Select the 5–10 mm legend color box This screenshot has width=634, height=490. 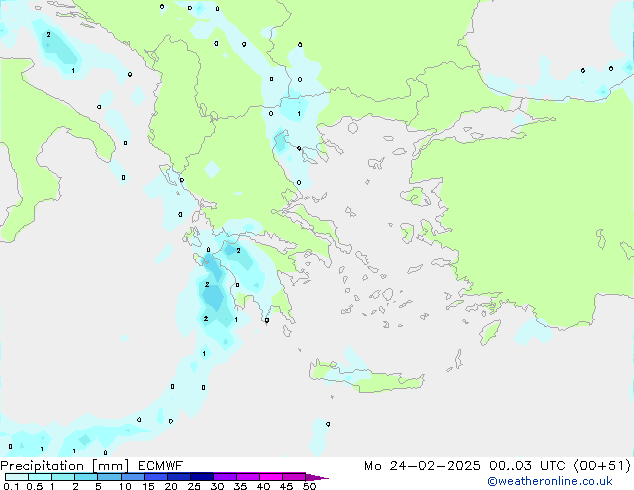pyautogui.click(x=109, y=477)
